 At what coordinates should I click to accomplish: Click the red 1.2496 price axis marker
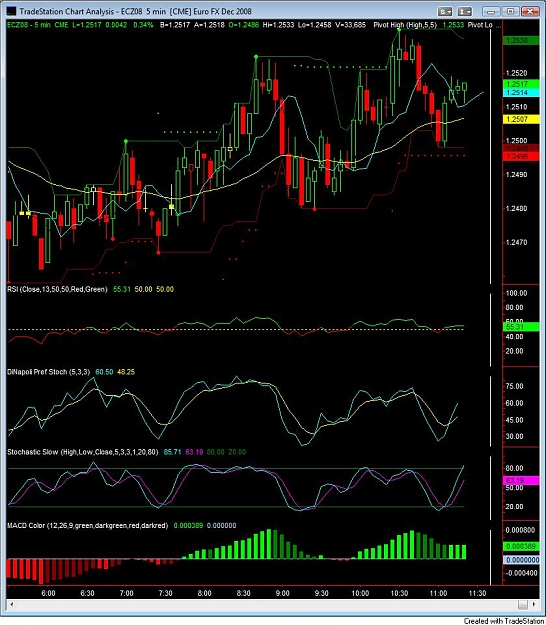[521, 157]
